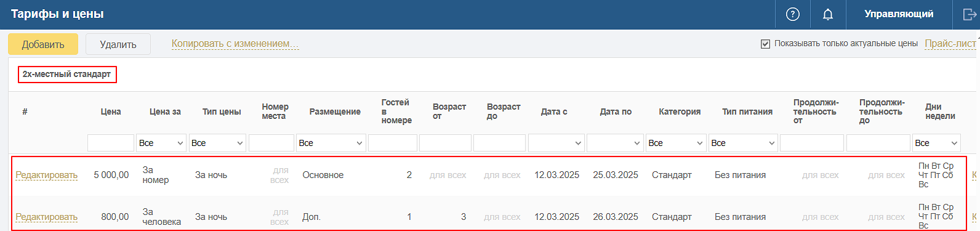980x231 pixels.
Task: Click the logout exit icon
Action: tap(969, 14)
